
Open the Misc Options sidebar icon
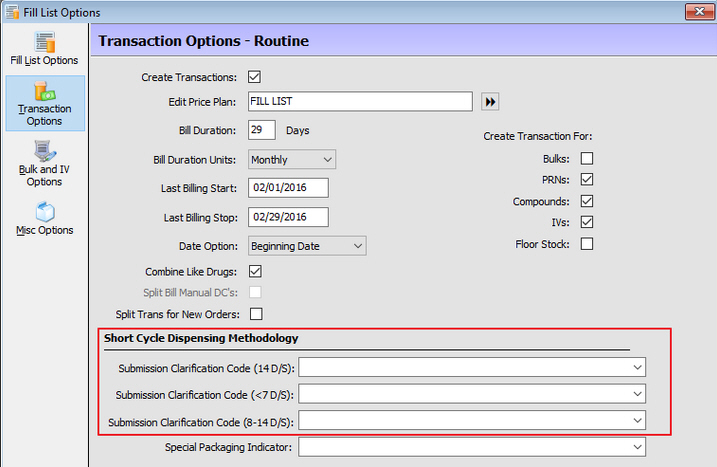pyautogui.click(x=44, y=218)
